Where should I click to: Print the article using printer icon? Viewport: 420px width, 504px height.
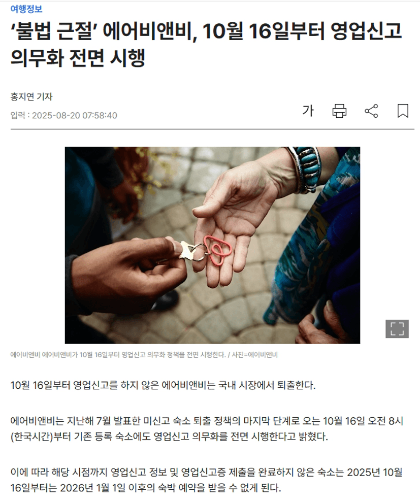[x=339, y=111]
